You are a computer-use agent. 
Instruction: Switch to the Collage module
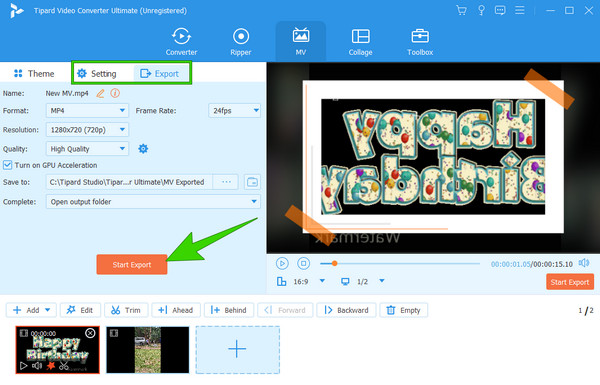[x=360, y=42]
